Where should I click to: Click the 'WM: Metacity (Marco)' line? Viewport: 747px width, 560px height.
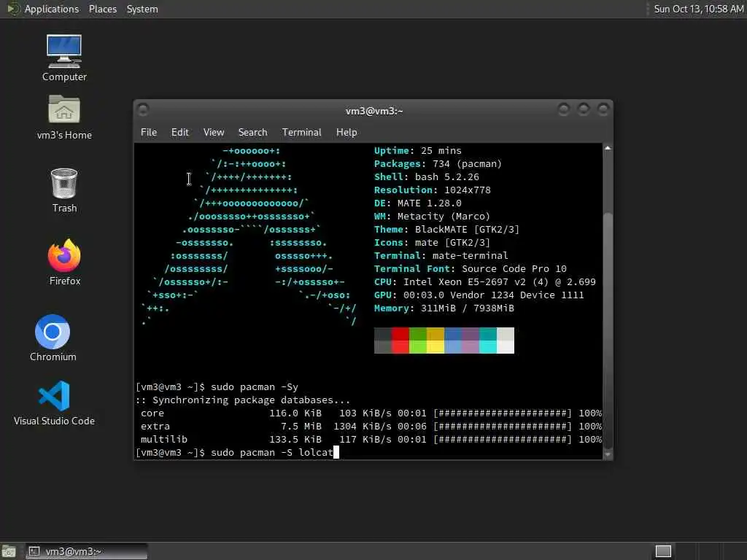[x=432, y=216]
